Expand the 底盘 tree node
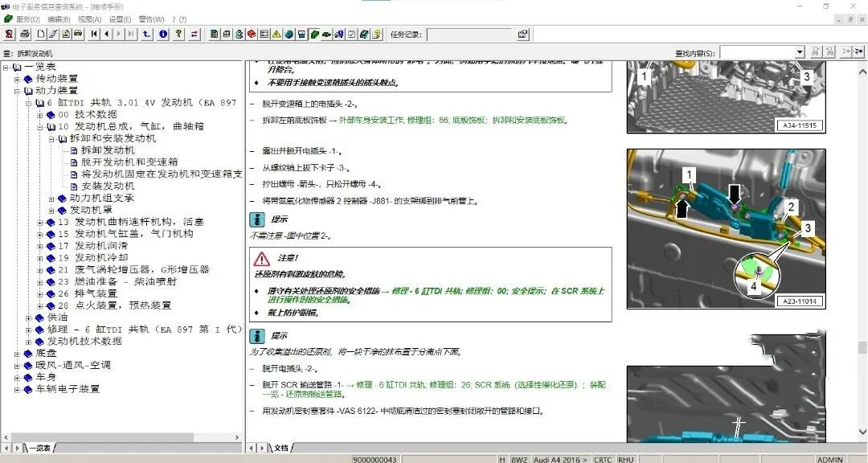The width and height of the screenshot is (868, 463). pyautogui.click(x=17, y=354)
